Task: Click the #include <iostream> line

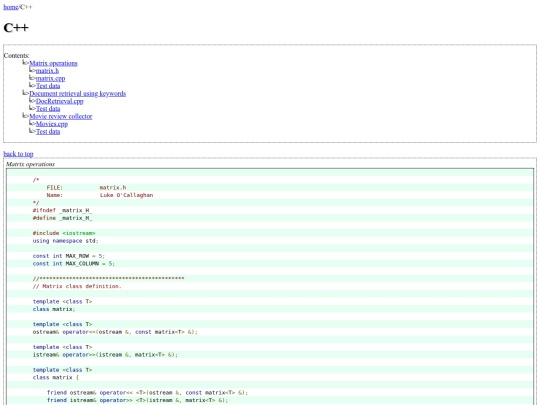Action: pyautogui.click(x=64, y=233)
